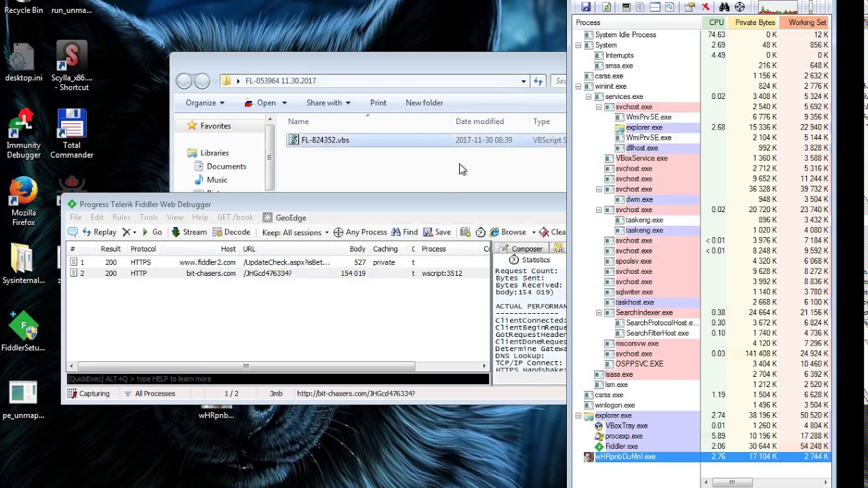The width and height of the screenshot is (868, 488).
Task: Collapse the SearchIndexer.exe tree node
Action: (599, 313)
